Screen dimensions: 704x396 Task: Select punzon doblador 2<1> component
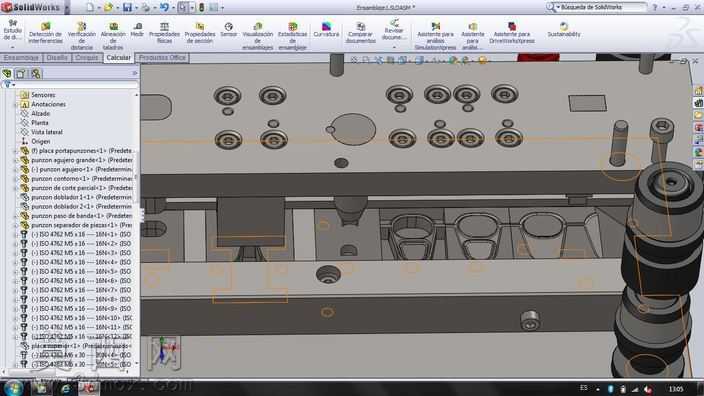coord(81,207)
